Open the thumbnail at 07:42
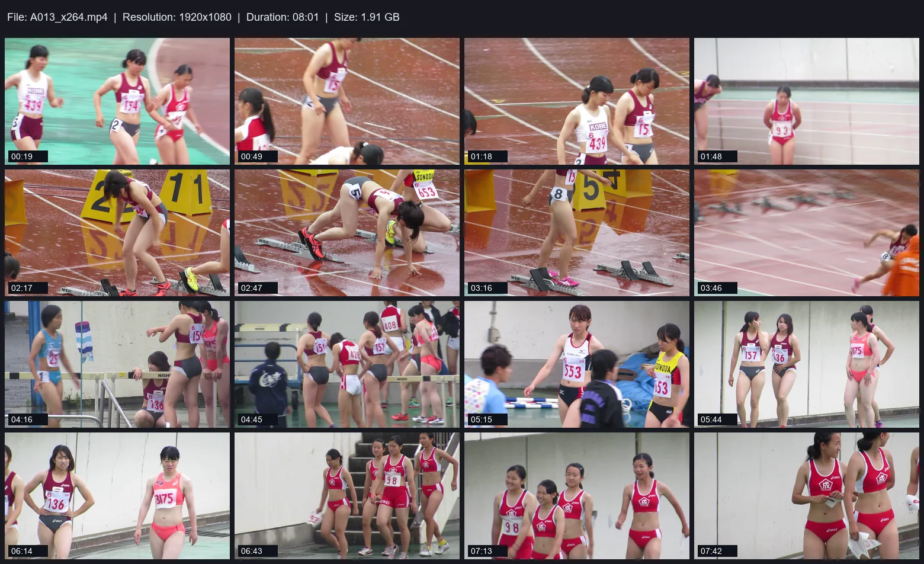 click(x=807, y=496)
